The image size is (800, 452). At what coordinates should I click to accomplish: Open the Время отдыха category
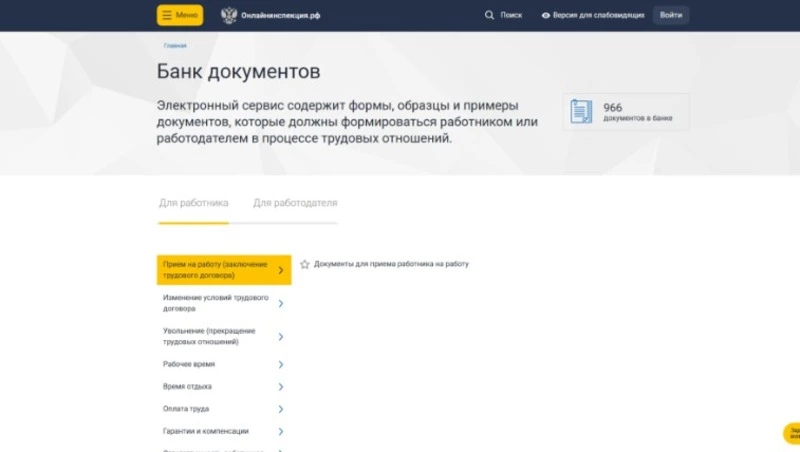pyautogui.click(x=188, y=387)
